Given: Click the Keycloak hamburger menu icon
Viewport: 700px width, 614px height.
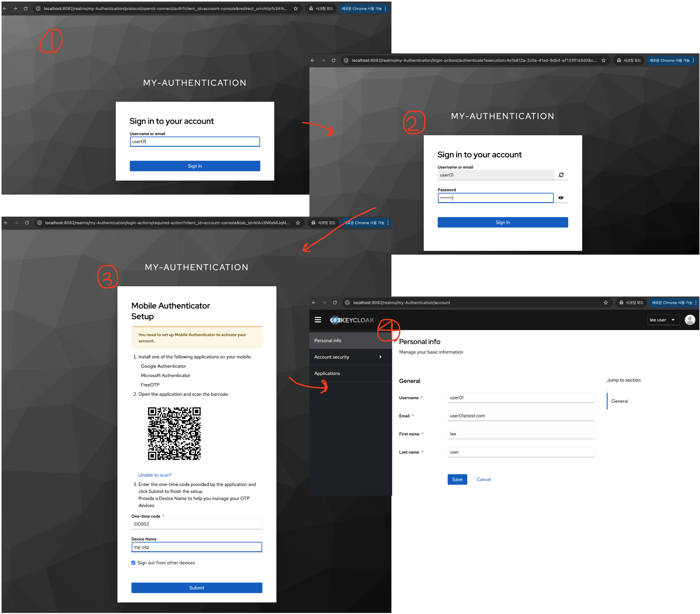Looking at the screenshot, I should click(x=317, y=319).
